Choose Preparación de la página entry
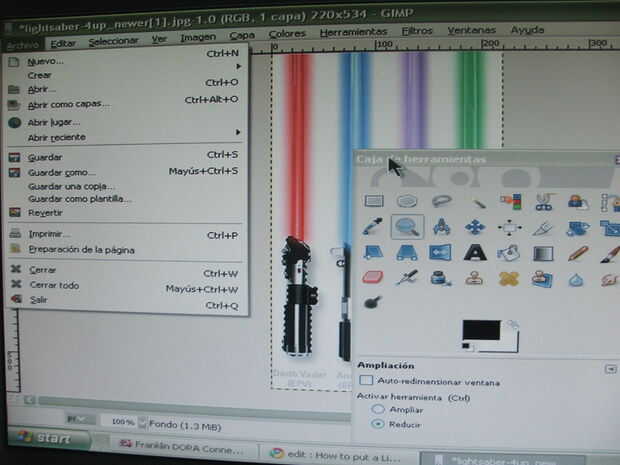The height and width of the screenshot is (465, 620). coord(125,250)
